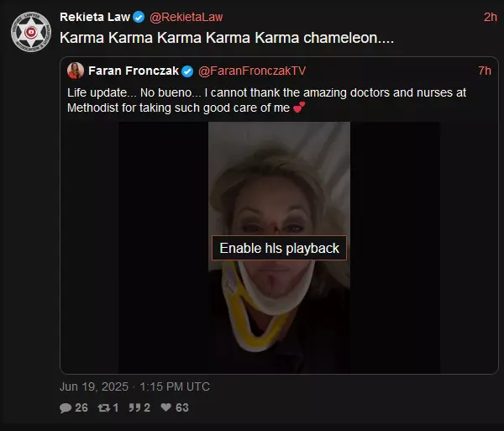The image size is (504, 431).
Task: Click the Rekieta Law badge avatar
Action: (31, 32)
